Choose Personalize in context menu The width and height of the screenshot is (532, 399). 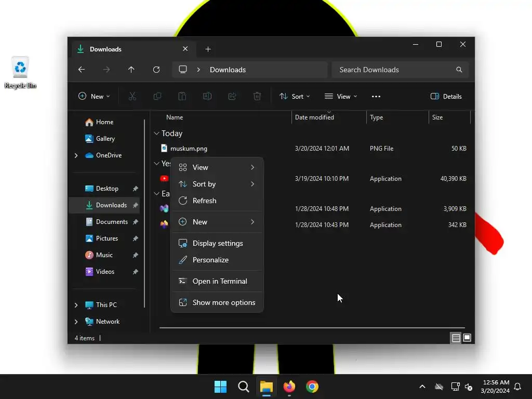[x=217, y=260]
